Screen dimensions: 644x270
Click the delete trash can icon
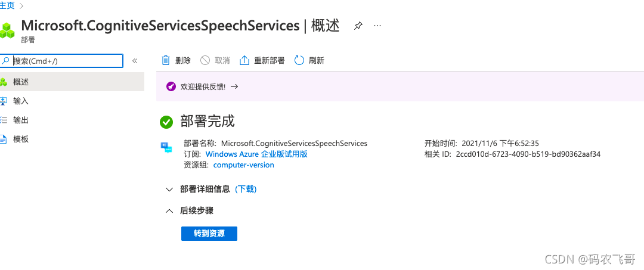tap(166, 60)
